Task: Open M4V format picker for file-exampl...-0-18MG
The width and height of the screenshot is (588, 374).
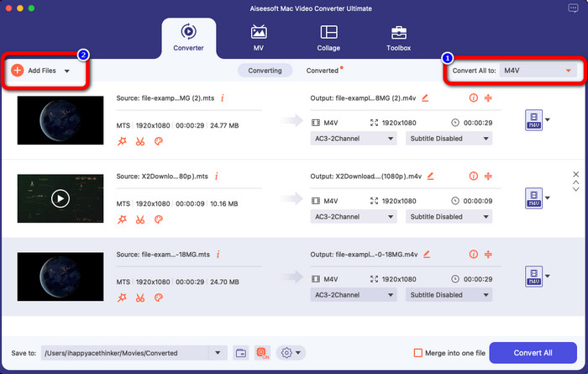Action: pos(537,277)
